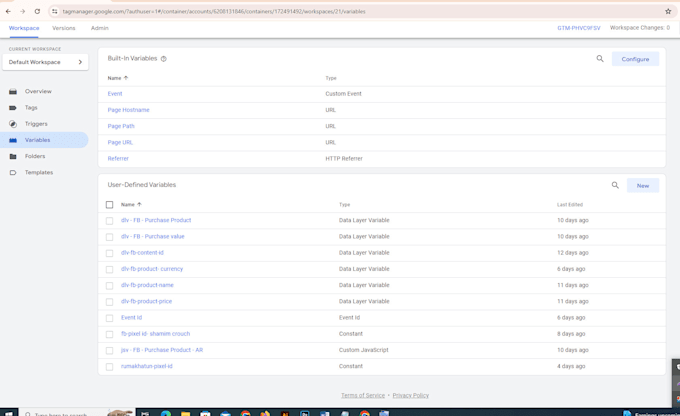Check the dlv-fb-product-name row checkbox
The width and height of the screenshot is (680, 416).
tap(109, 285)
